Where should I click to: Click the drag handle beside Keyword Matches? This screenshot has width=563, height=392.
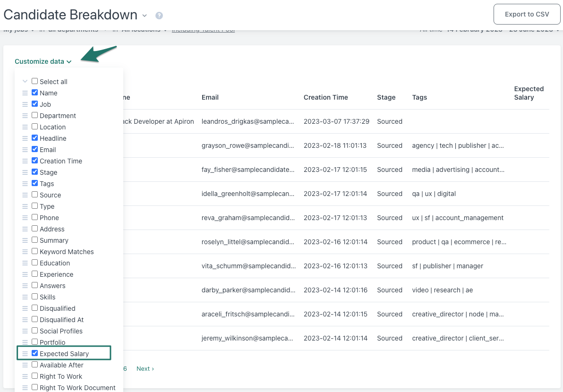click(x=25, y=252)
